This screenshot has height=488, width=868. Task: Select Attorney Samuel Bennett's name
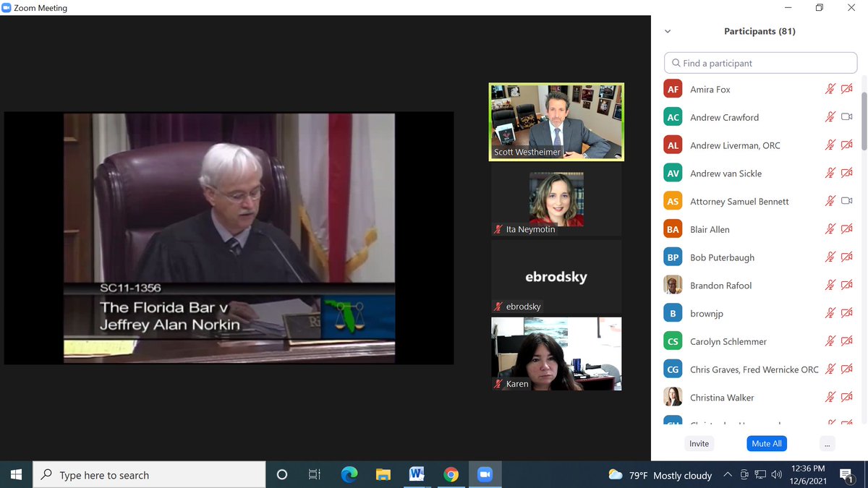coord(739,201)
